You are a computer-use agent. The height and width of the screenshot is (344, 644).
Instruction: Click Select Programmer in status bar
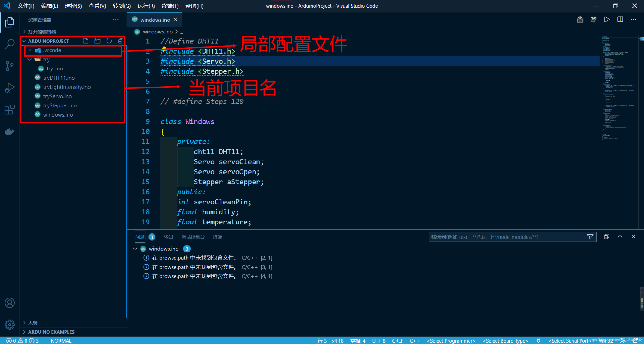[x=451, y=341]
